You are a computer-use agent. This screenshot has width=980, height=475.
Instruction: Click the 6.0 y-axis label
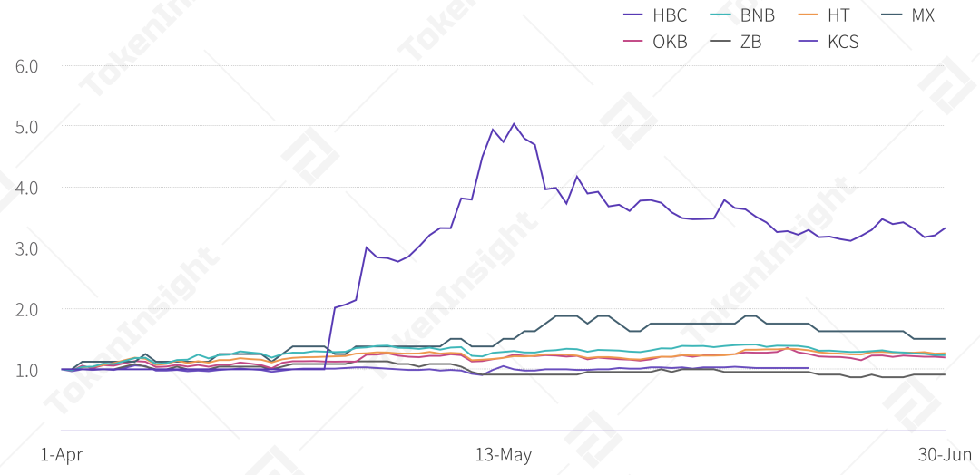tap(26, 66)
